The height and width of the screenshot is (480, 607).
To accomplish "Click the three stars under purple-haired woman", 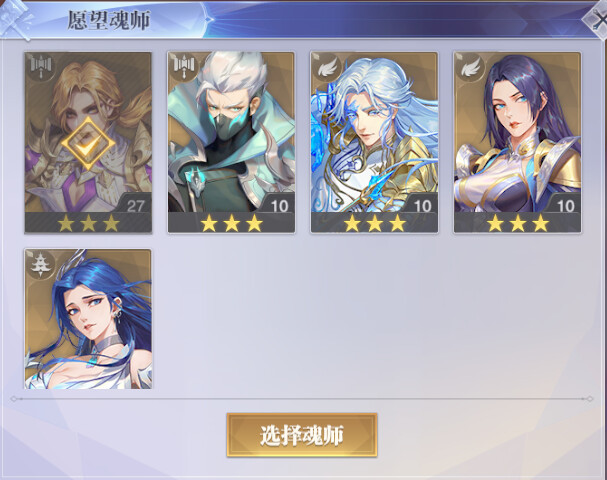I will pos(518,223).
